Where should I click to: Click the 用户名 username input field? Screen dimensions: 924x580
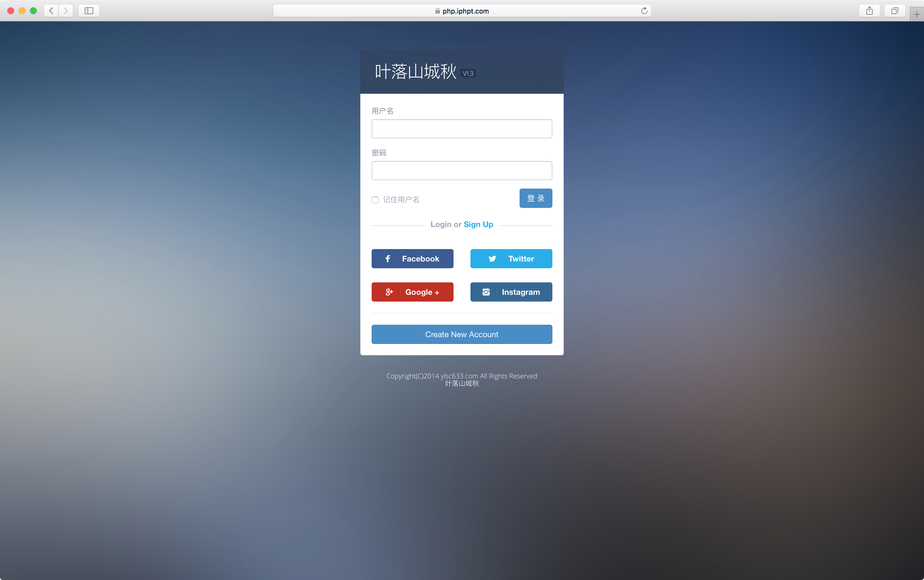coord(462,128)
